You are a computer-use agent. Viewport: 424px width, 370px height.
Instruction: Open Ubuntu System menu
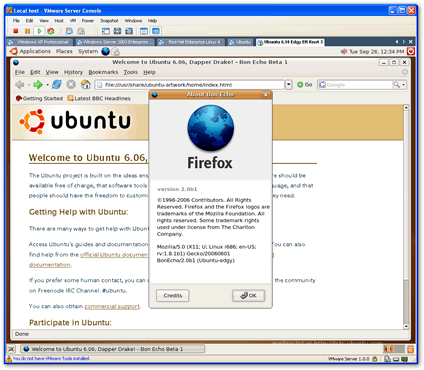(88, 51)
